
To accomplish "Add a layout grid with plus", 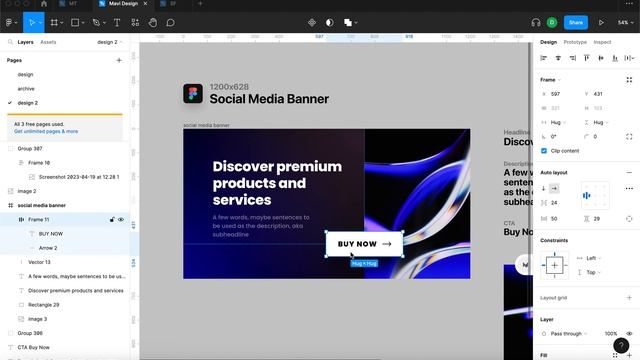I will click(629, 298).
